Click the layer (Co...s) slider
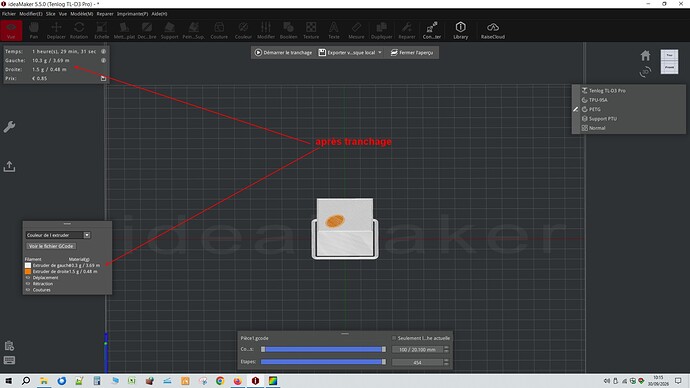 point(323,349)
